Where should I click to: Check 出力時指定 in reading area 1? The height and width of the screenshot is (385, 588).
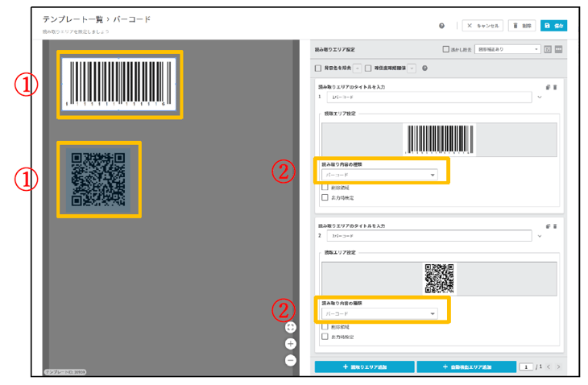pos(325,197)
